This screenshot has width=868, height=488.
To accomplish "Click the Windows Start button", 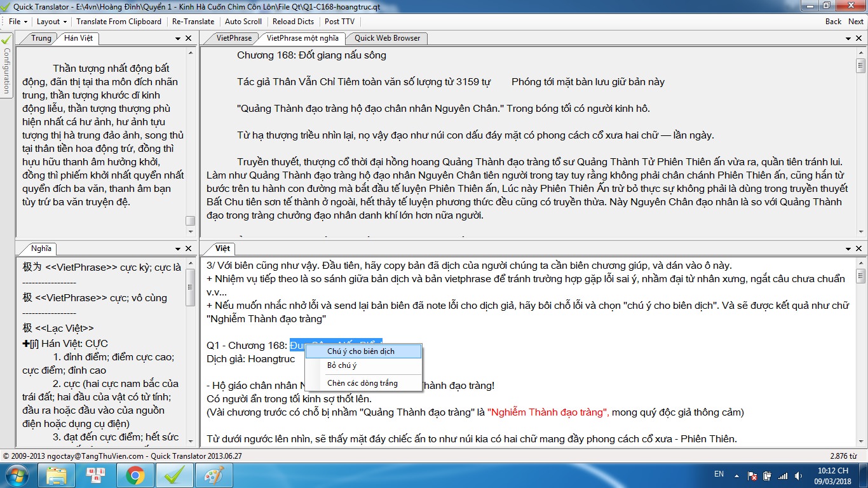I will (x=17, y=475).
